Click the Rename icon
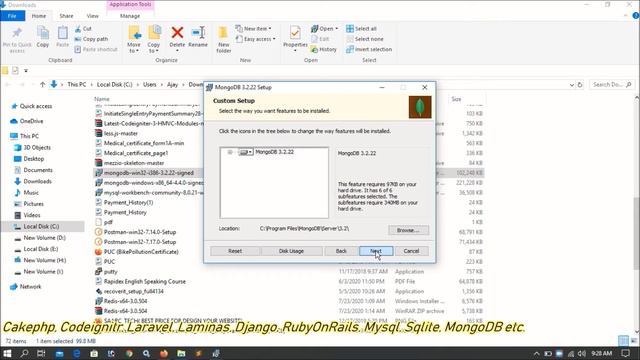The image size is (640, 360). coord(198,33)
